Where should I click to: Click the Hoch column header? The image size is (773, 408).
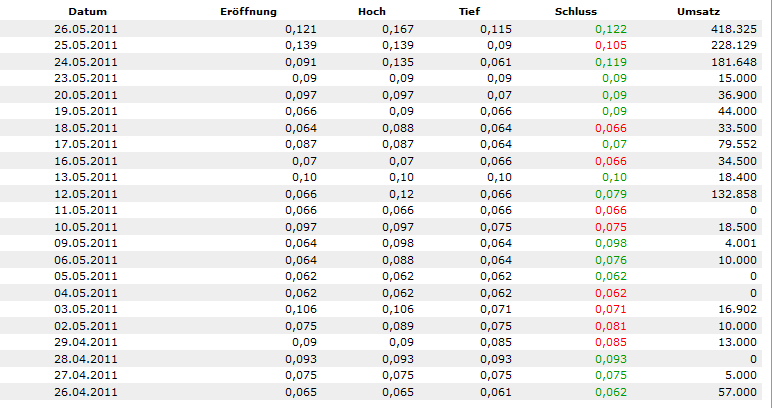pos(371,11)
